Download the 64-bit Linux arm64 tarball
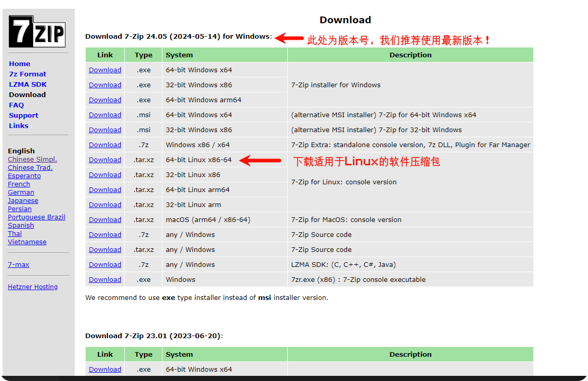588x381 pixels. tap(105, 190)
